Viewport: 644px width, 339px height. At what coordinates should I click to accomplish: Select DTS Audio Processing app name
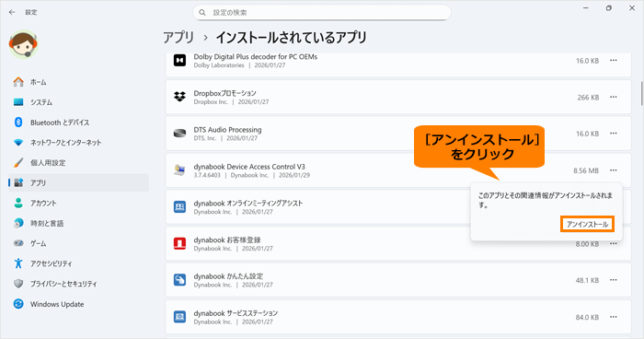tap(227, 130)
